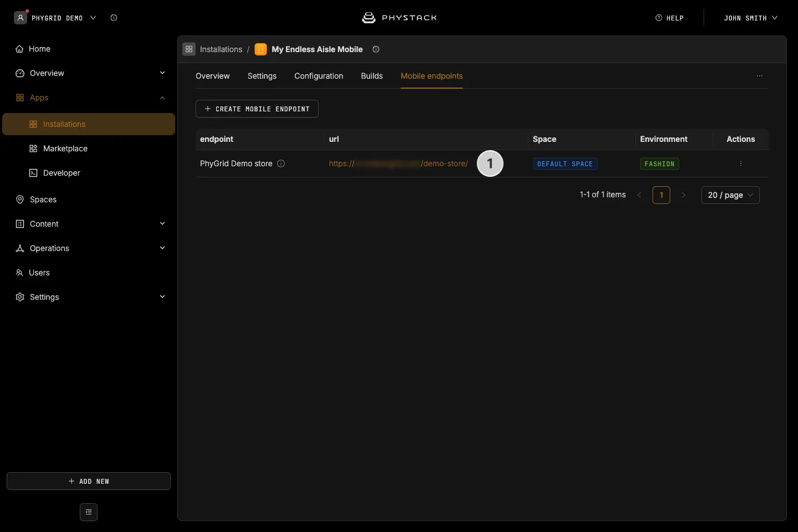Click the Add New button
The image size is (798, 532).
click(89, 481)
